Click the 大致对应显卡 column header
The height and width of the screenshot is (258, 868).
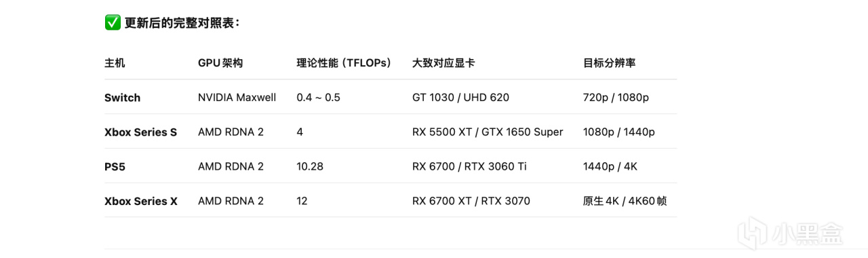coord(443,63)
